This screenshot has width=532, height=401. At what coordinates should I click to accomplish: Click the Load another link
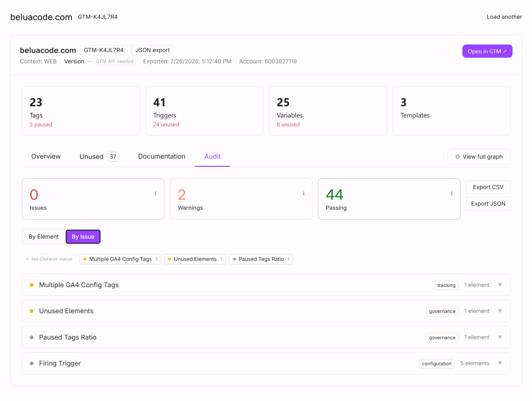pos(504,17)
